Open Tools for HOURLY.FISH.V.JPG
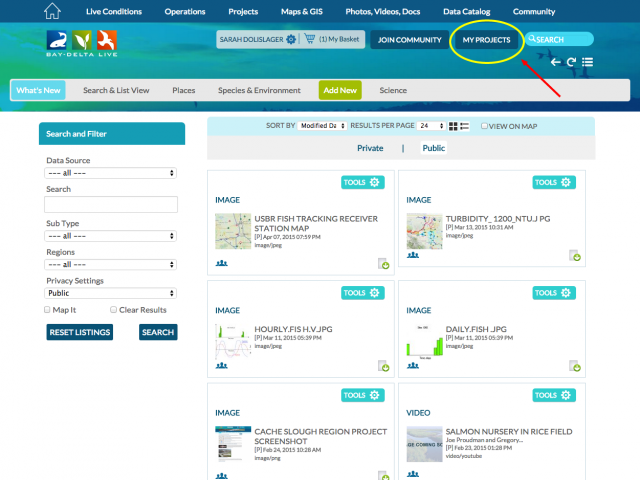 (362, 293)
